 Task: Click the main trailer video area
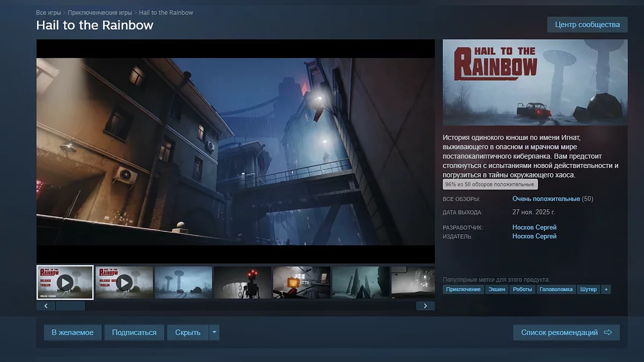pyautogui.click(x=236, y=151)
